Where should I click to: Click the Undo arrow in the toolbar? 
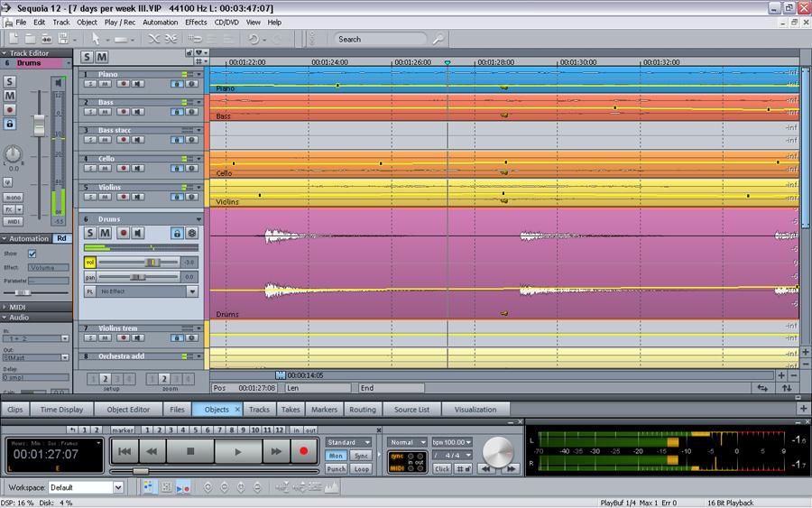[x=254, y=39]
